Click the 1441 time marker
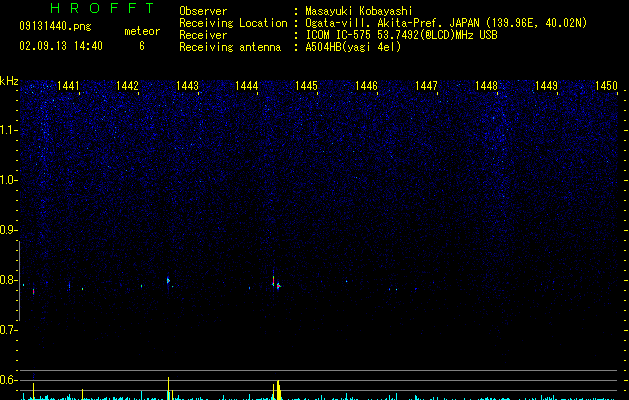The height and width of the screenshot is (400, 629). tap(68, 86)
